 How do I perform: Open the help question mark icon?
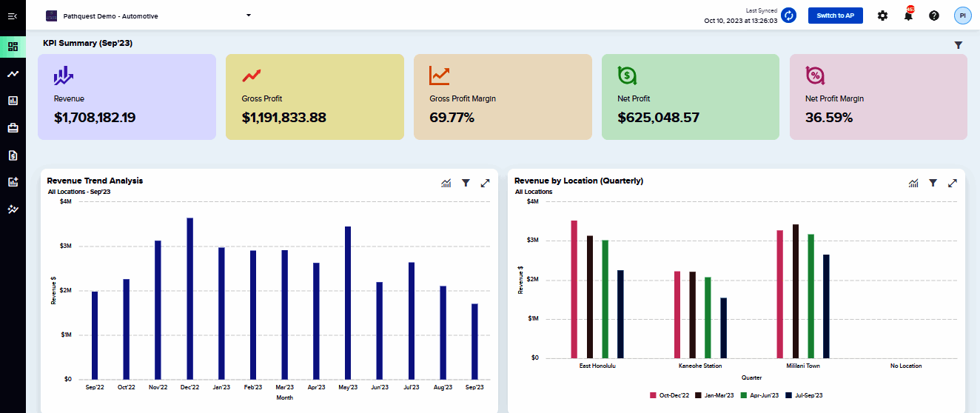click(x=934, y=16)
